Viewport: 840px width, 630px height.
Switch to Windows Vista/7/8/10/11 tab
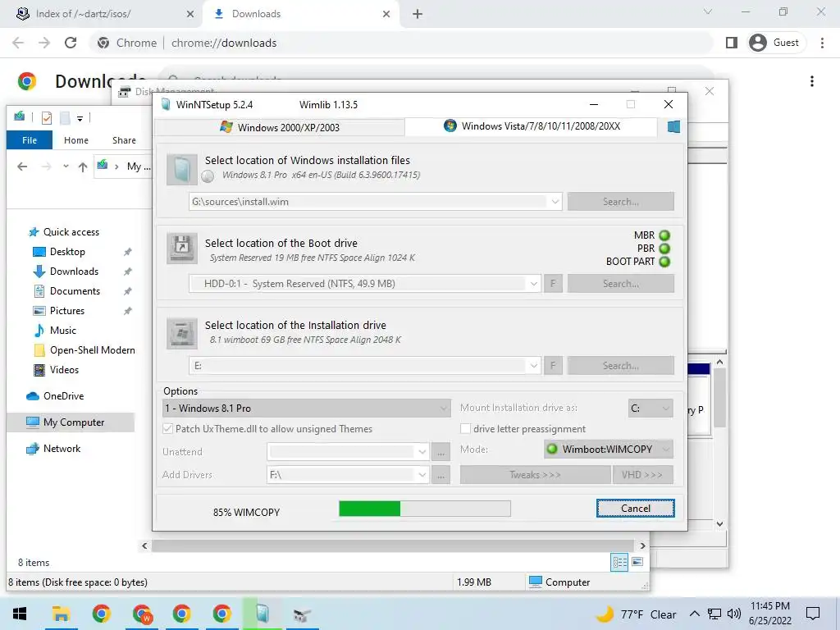click(531, 126)
